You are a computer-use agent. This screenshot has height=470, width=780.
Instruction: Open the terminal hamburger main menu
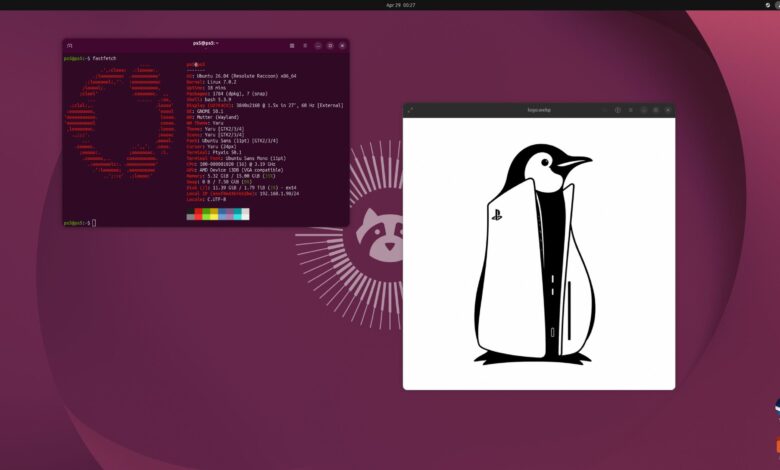pos(305,45)
